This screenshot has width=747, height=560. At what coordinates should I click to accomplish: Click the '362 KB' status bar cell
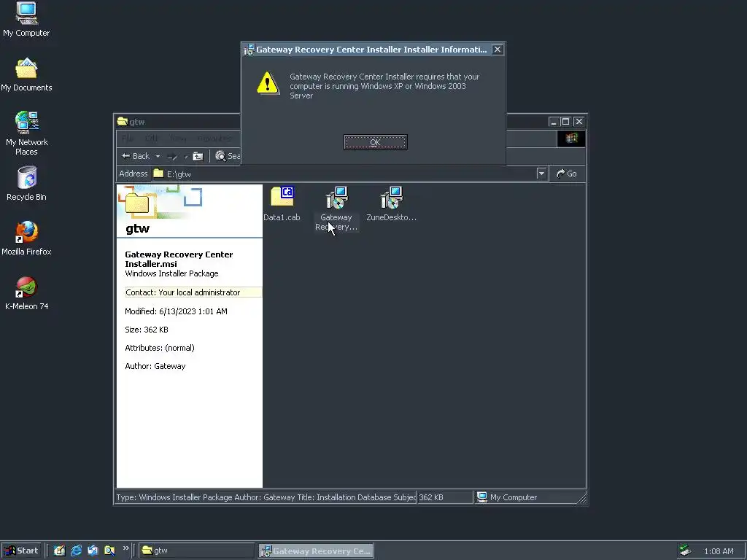(445, 497)
